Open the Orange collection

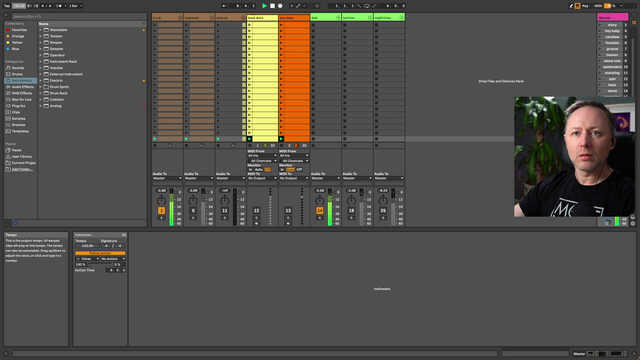[18, 36]
